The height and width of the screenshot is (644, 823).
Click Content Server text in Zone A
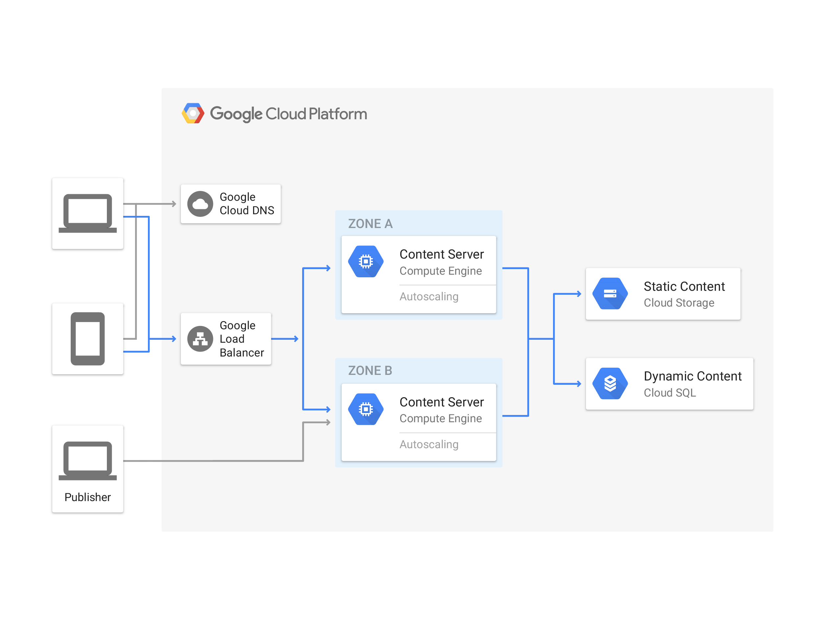(x=442, y=254)
